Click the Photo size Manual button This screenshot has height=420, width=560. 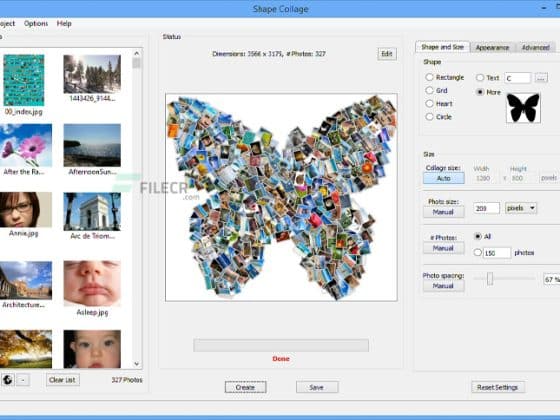(x=444, y=212)
